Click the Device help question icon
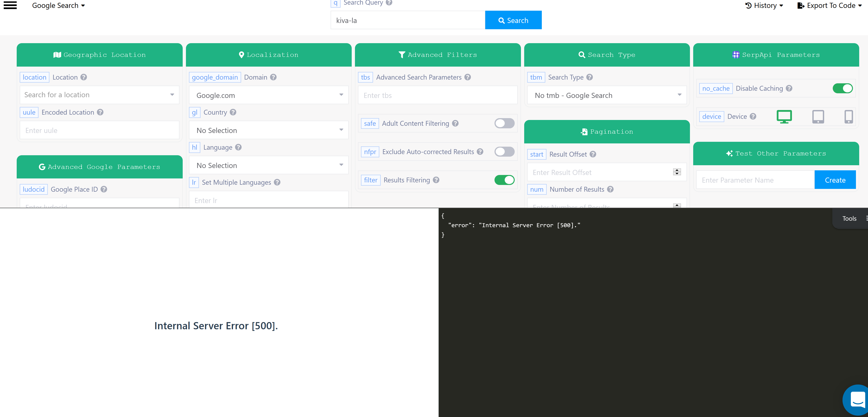 753,116
